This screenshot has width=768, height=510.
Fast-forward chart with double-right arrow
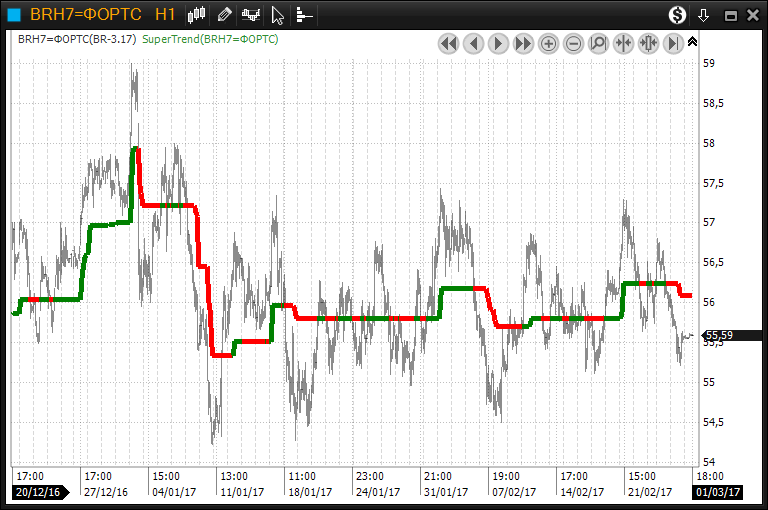pos(523,43)
